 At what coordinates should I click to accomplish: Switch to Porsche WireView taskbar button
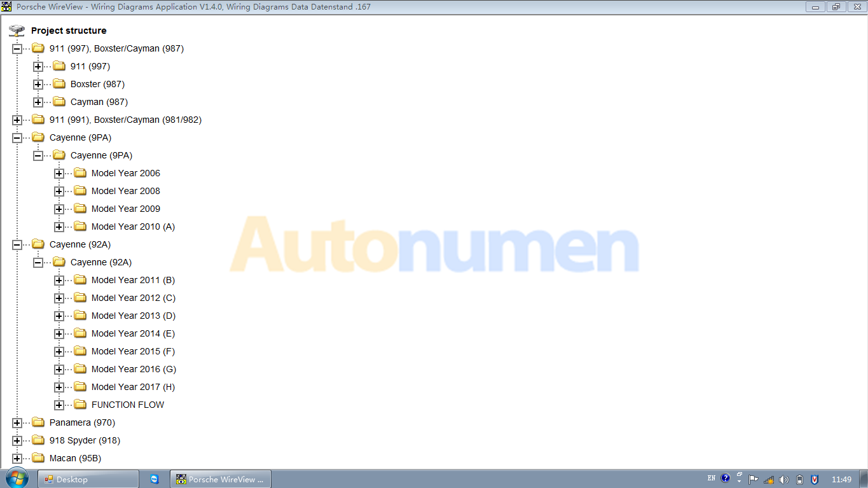coord(221,479)
